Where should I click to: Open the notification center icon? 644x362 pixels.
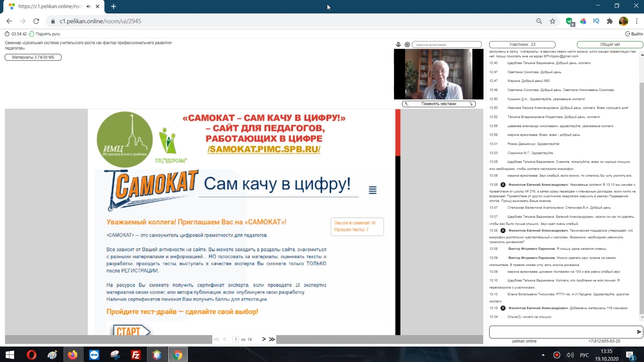pyautogui.click(x=630, y=355)
